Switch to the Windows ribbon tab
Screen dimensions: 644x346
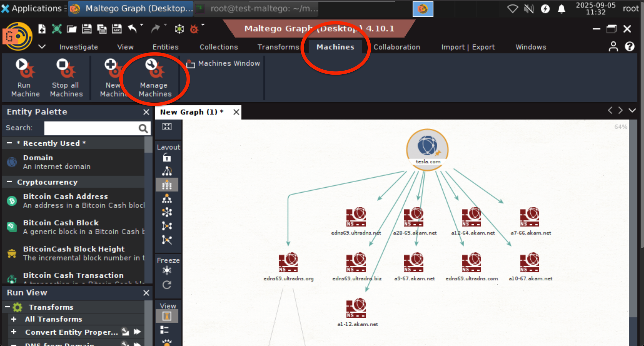coord(531,47)
